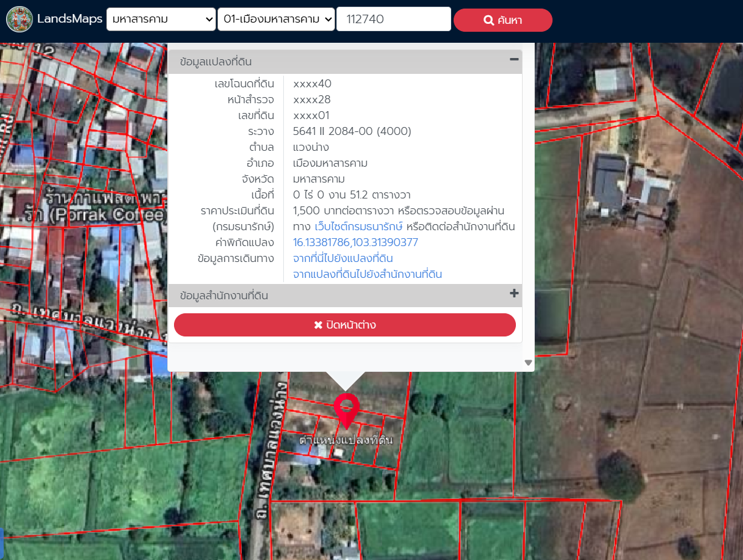The width and height of the screenshot is (743, 560).
Task: Click the parcel number field showing 112740
Action: [393, 19]
